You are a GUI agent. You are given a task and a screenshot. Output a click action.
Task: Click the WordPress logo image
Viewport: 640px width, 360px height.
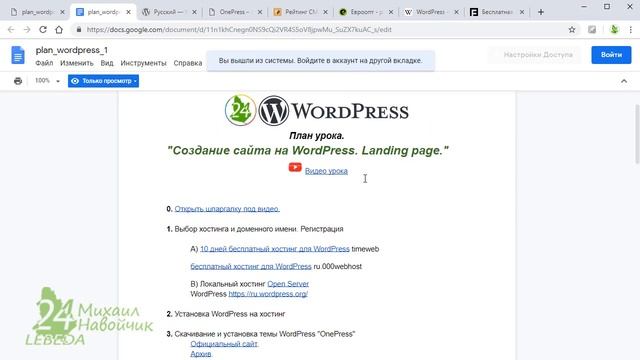pyautogui.click(x=333, y=111)
